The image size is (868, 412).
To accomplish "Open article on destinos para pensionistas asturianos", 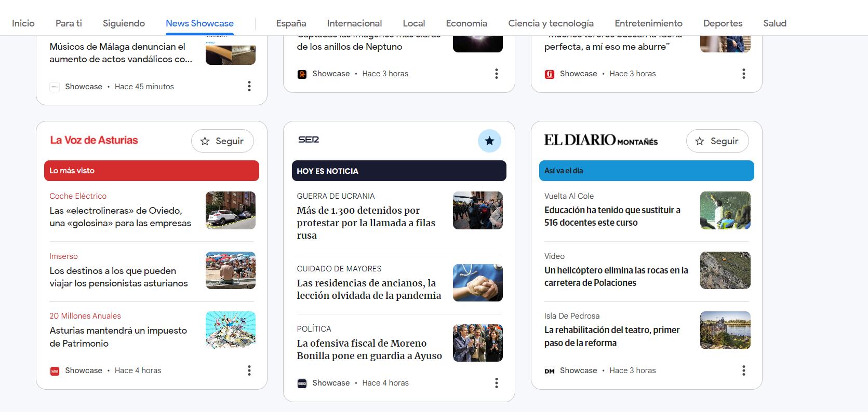I will pyautogui.click(x=119, y=277).
